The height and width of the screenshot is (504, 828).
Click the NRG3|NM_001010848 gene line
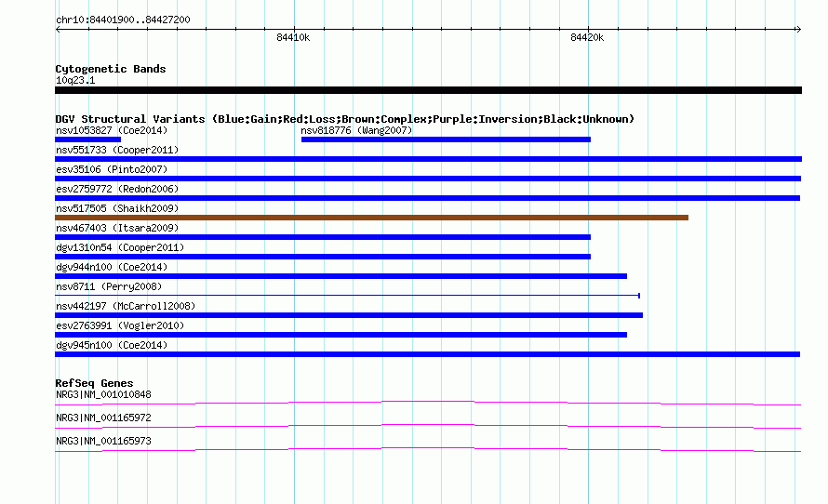[428, 404]
